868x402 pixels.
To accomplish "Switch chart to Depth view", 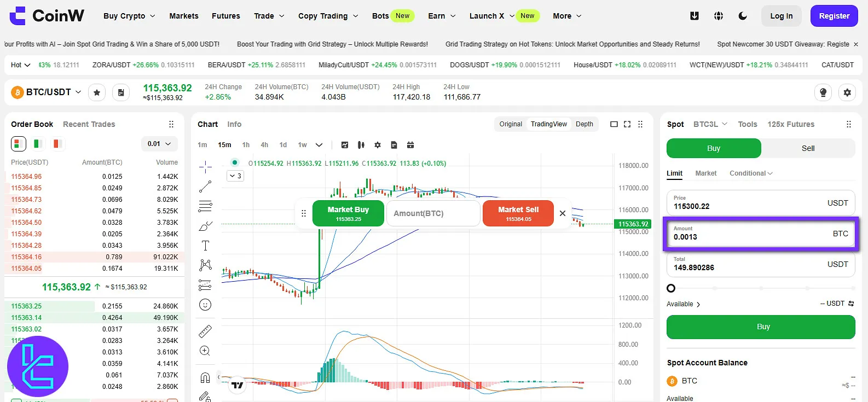I will [x=585, y=124].
